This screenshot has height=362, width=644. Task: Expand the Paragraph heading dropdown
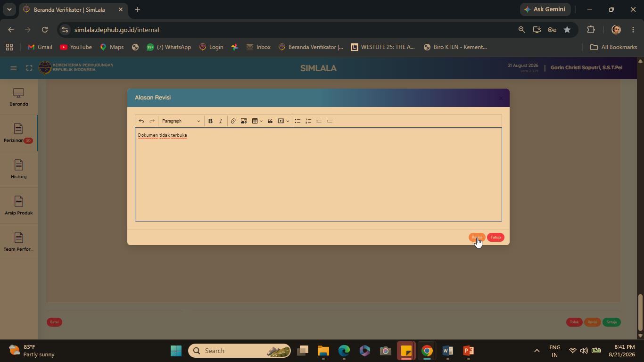(181, 121)
